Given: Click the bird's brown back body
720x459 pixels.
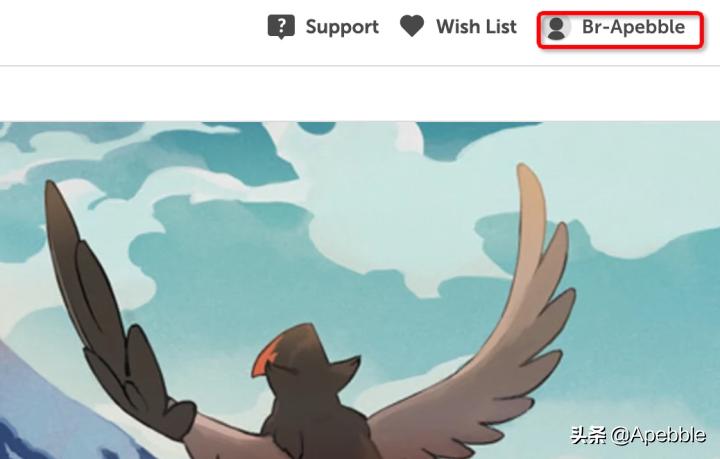Looking at the screenshot, I should pos(317,429).
